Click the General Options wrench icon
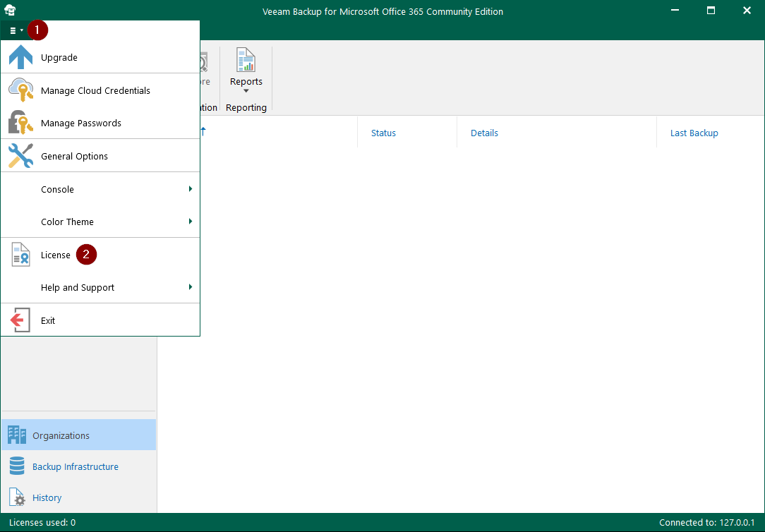 (20, 156)
